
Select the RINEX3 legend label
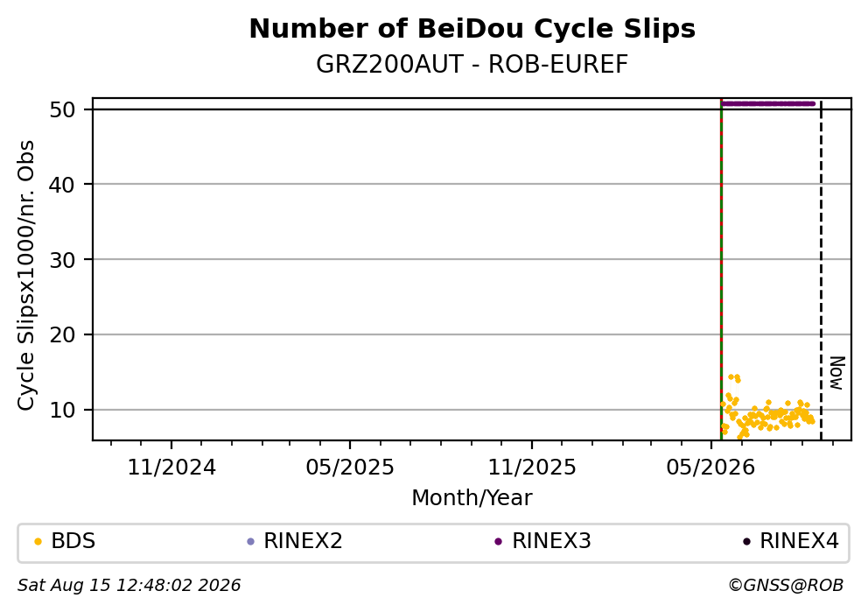coord(551,541)
